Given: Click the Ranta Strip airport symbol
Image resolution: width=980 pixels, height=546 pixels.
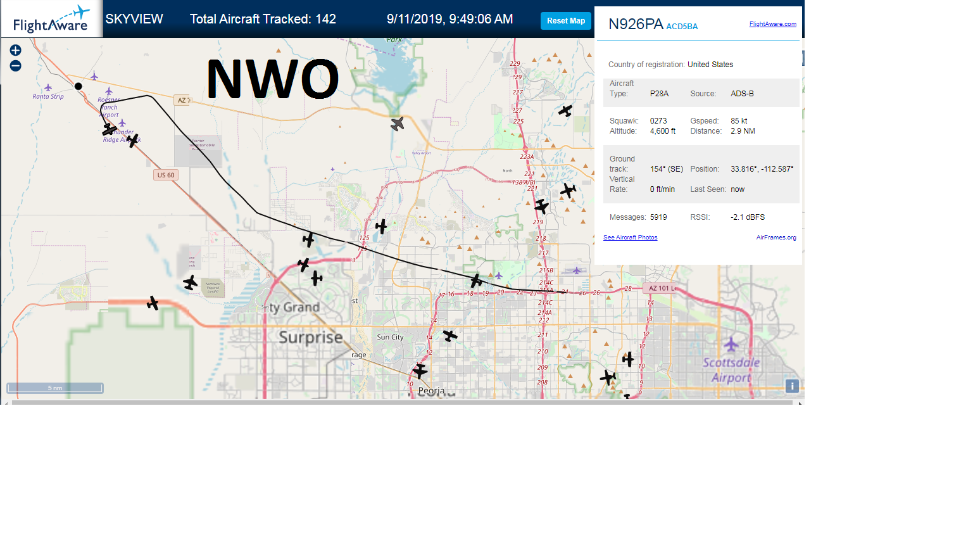Looking at the screenshot, I should pos(48,87).
